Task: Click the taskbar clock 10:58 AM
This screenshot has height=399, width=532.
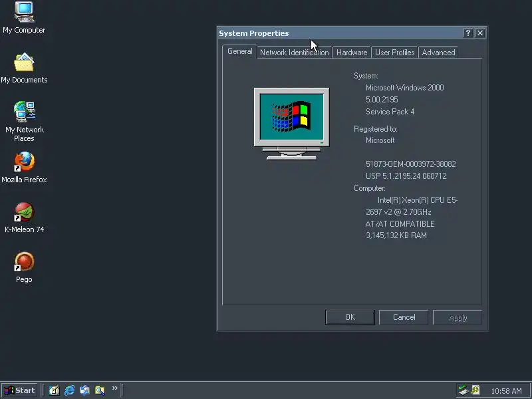Action: click(506, 391)
